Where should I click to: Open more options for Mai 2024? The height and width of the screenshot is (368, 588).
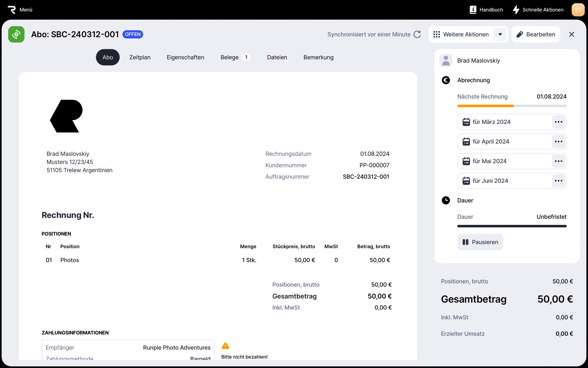coord(558,161)
